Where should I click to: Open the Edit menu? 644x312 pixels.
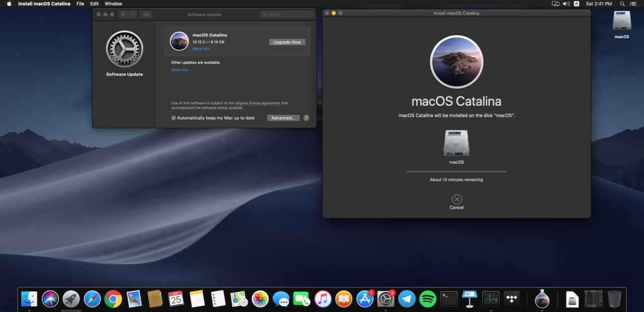tap(95, 4)
